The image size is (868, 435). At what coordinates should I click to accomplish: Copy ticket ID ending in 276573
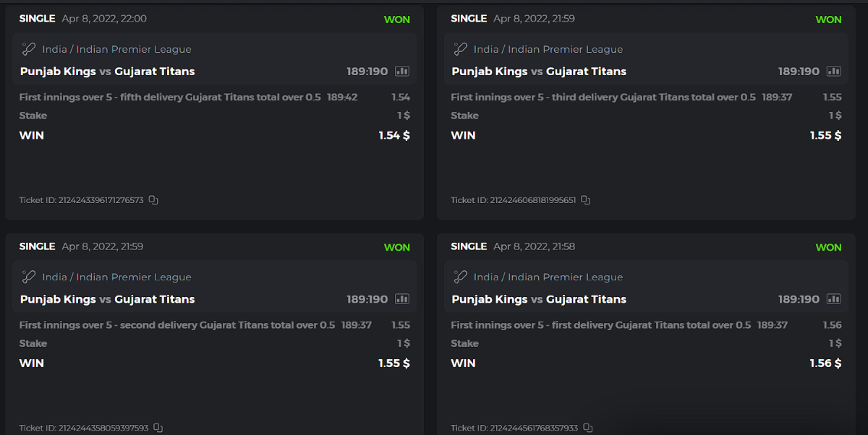(x=153, y=200)
